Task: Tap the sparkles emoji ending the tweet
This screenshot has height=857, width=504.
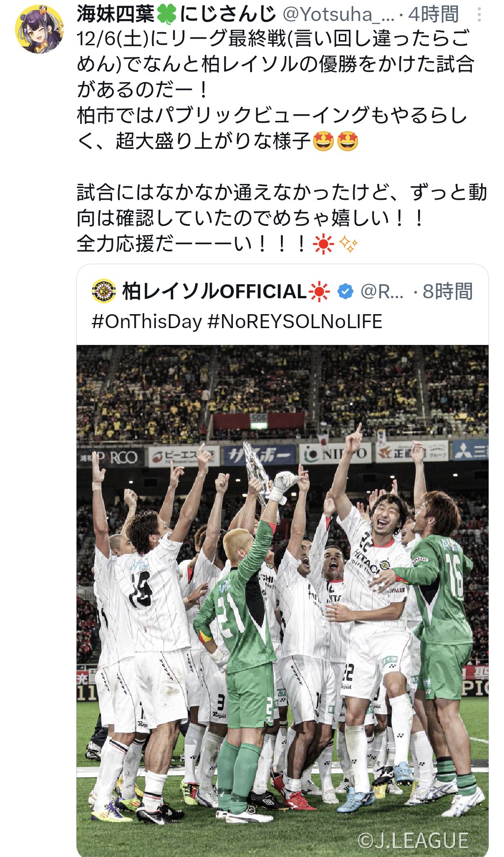Action: pyautogui.click(x=348, y=244)
